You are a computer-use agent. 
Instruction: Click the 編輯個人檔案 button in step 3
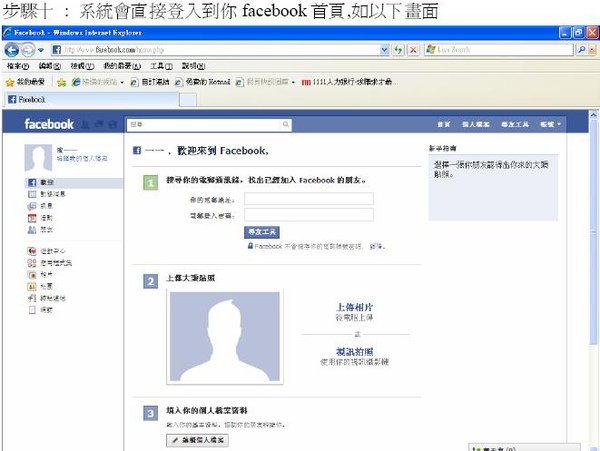click(197, 440)
